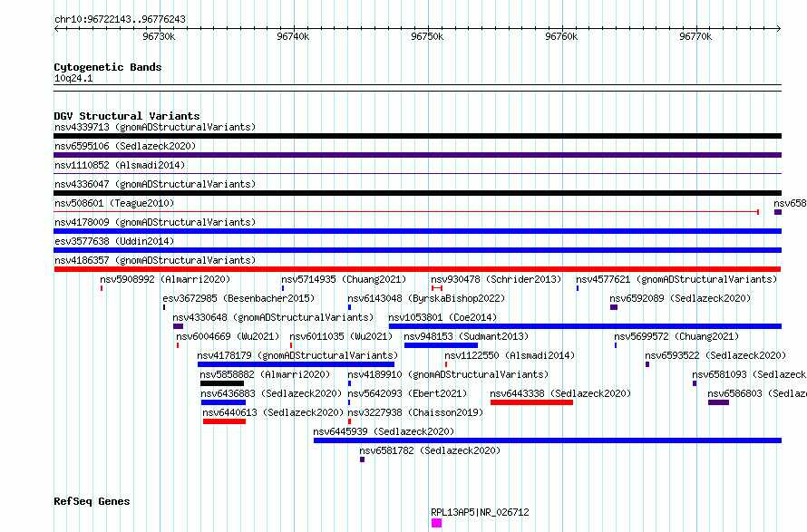Click the ruler's right arrow end
807x532 pixels.
(x=779, y=29)
